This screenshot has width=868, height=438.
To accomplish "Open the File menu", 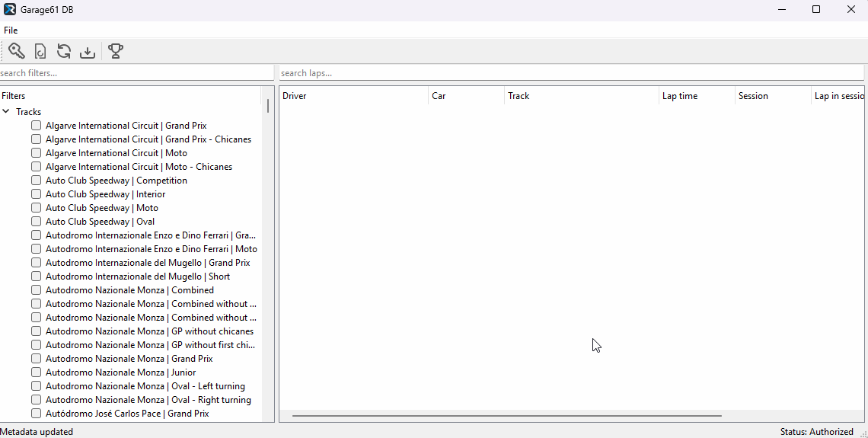I will (x=11, y=30).
